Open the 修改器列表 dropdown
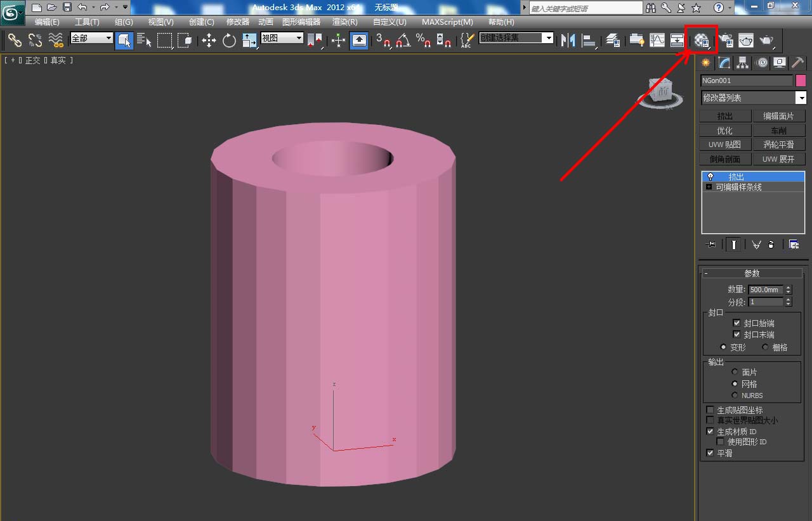Screen dimensions: 812x521 coord(754,98)
